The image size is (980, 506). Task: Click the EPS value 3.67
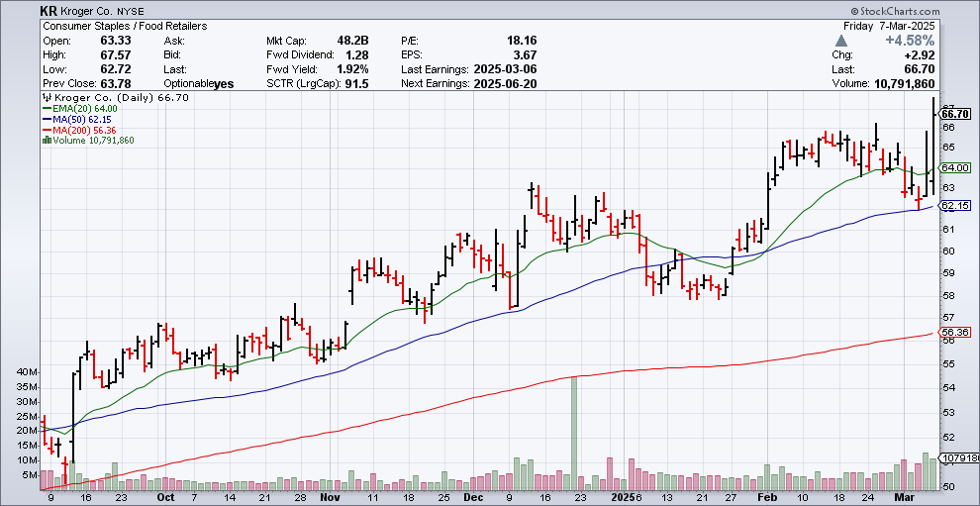[526, 55]
